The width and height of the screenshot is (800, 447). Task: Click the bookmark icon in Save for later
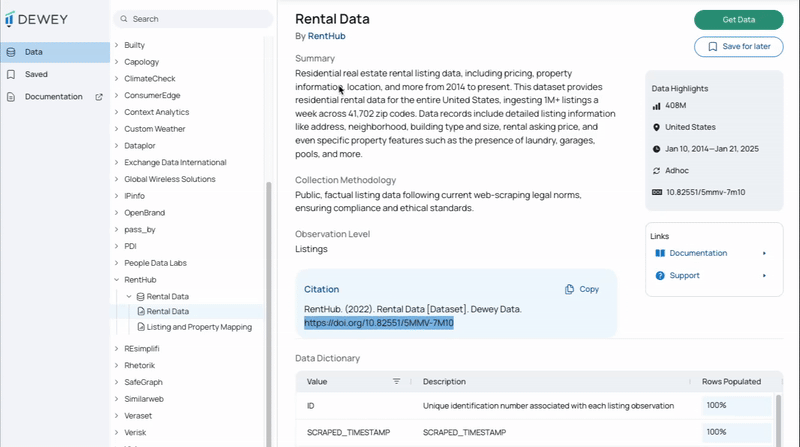click(x=713, y=46)
